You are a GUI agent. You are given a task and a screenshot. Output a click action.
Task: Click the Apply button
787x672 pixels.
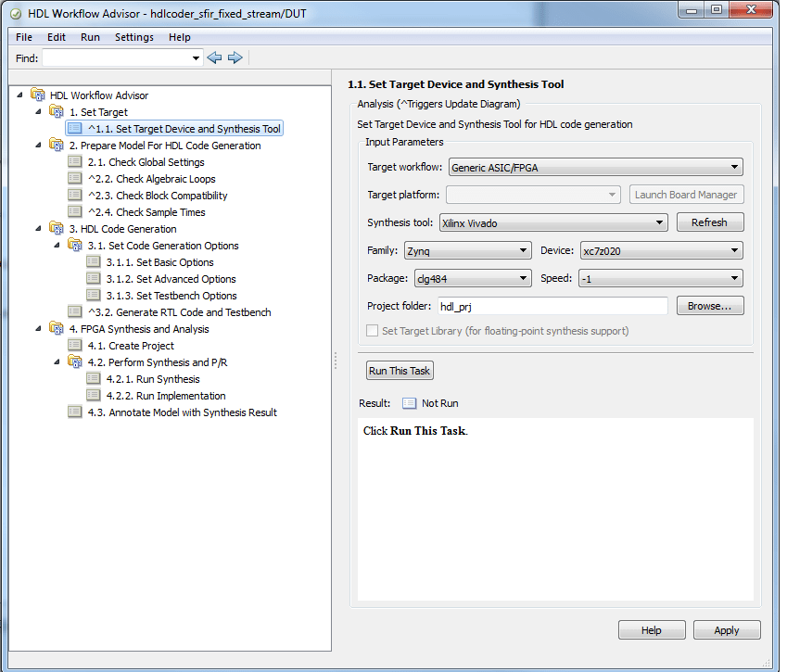(726, 630)
